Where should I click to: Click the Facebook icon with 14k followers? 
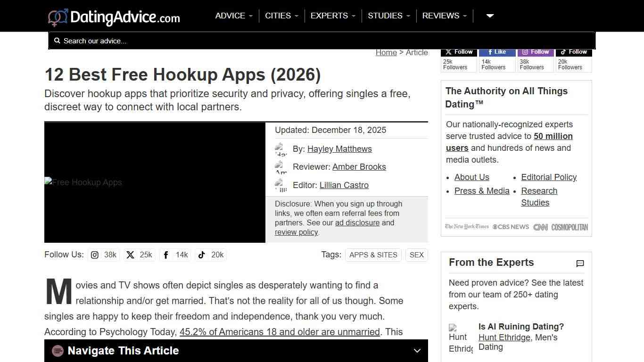(166, 255)
